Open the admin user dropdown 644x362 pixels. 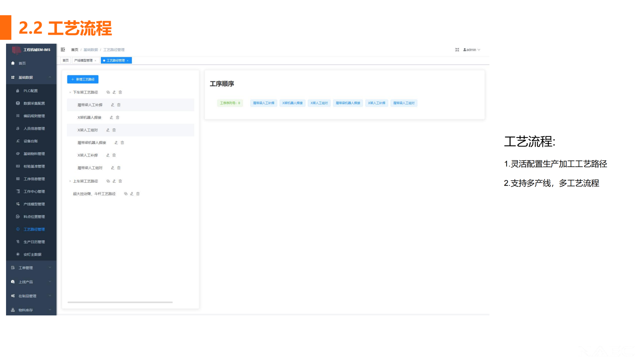click(x=472, y=50)
